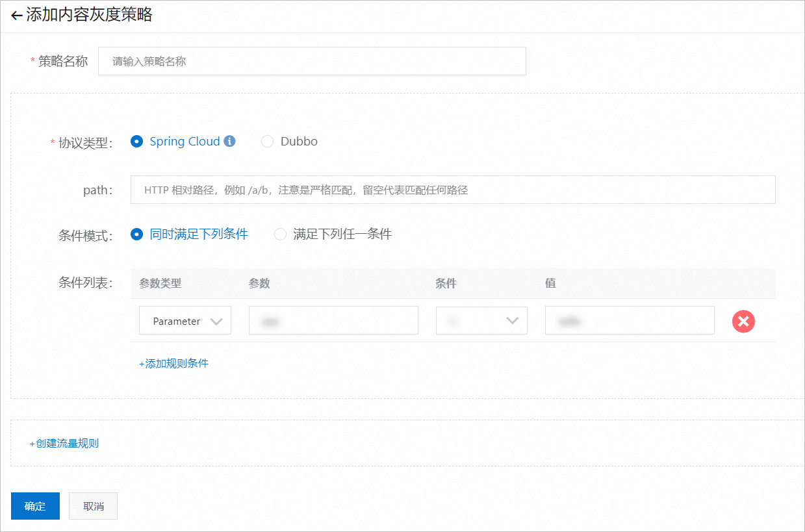Delete the condition row with the red X
This screenshot has height=532, width=805.
pyautogui.click(x=743, y=321)
